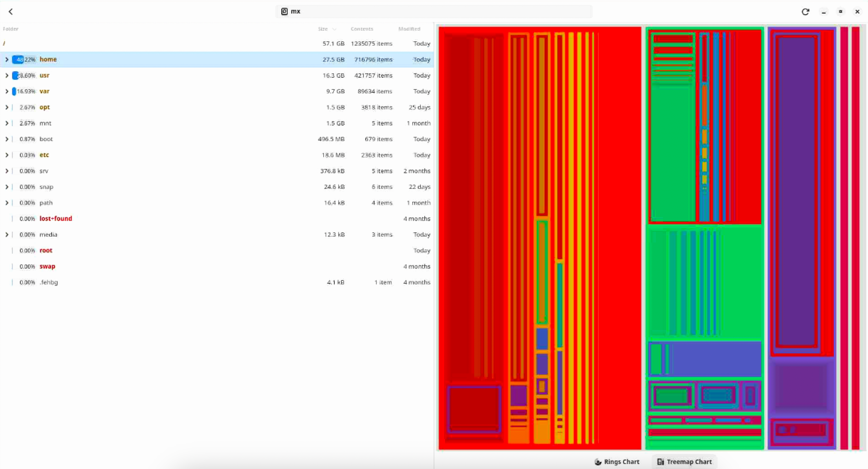This screenshot has height=469, width=868.
Task: Select the lost+found folder name
Action: (56, 218)
